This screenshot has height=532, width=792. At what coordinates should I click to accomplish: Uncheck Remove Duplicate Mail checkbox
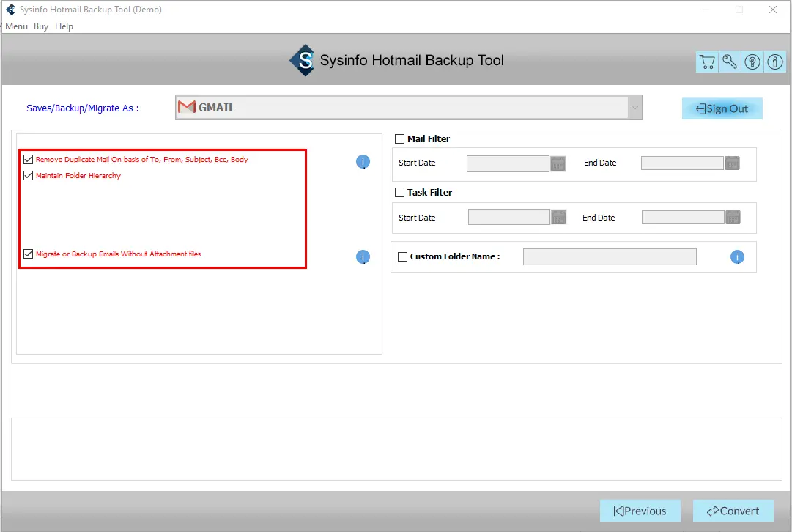tap(29, 159)
